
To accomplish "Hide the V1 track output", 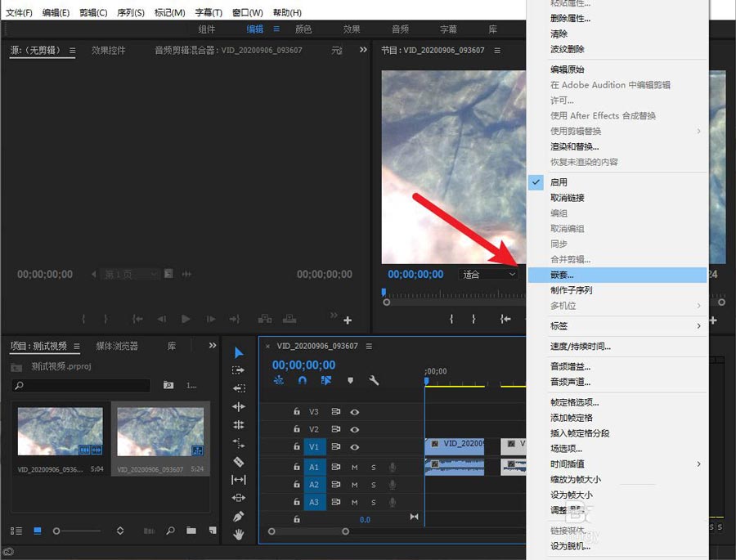I will pyautogui.click(x=355, y=447).
